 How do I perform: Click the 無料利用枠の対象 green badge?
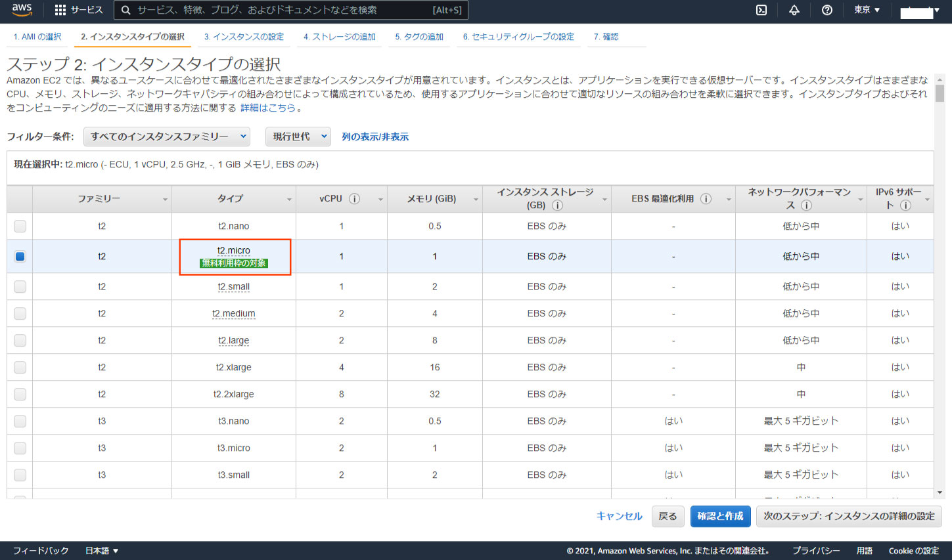[x=234, y=263]
